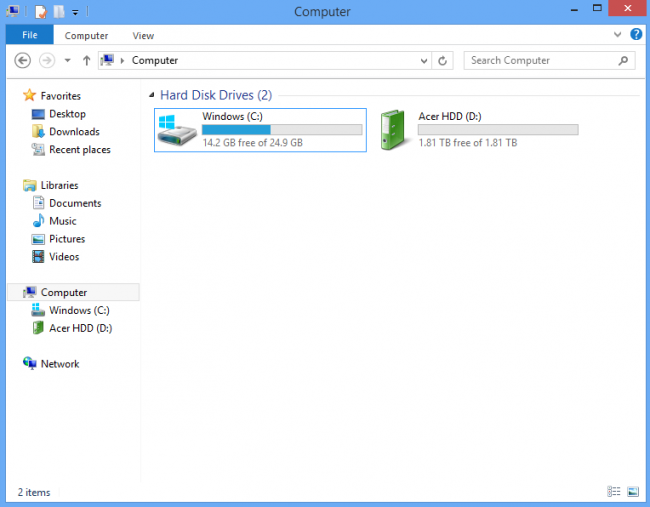Select the green Acer HDD (D:) binder icon
This screenshot has height=507, width=650.
[393, 130]
